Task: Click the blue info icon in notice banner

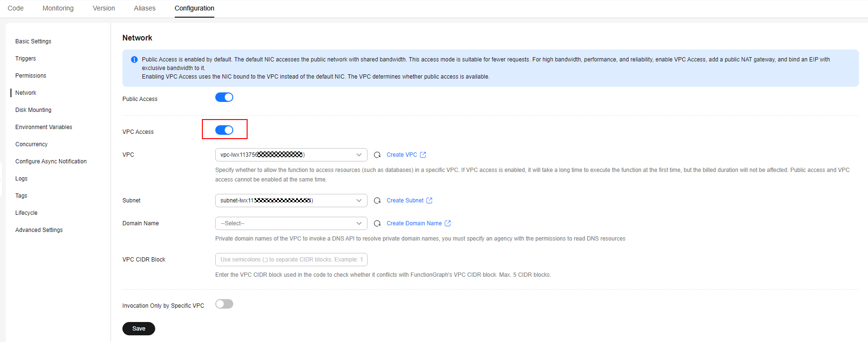Action: (x=134, y=60)
